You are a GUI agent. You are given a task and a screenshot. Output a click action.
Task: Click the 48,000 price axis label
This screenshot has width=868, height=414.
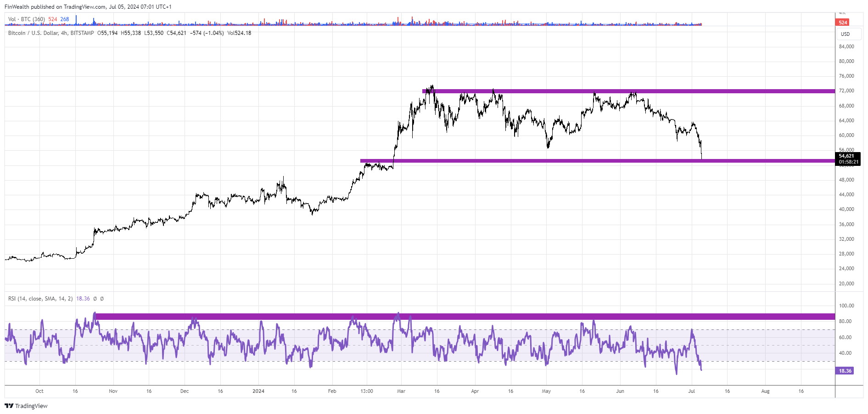click(x=846, y=180)
